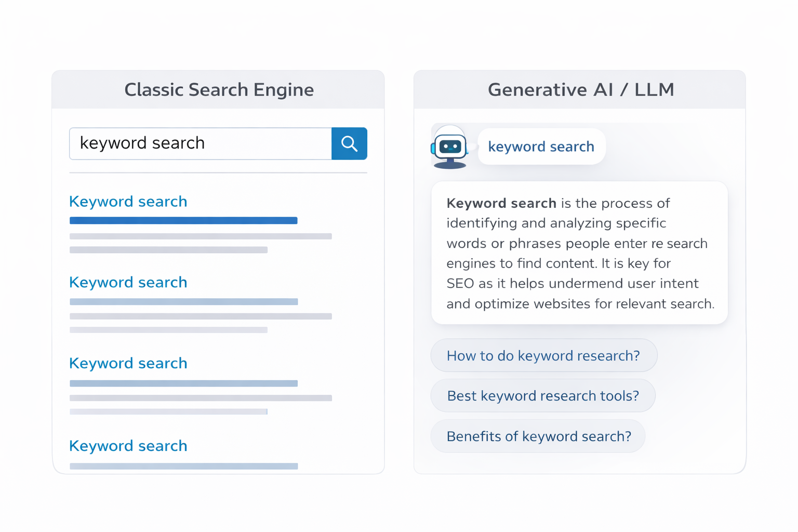This screenshot has height=532, width=798.
Task: Open the first "Keyword search" result link
Action: coord(128,202)
